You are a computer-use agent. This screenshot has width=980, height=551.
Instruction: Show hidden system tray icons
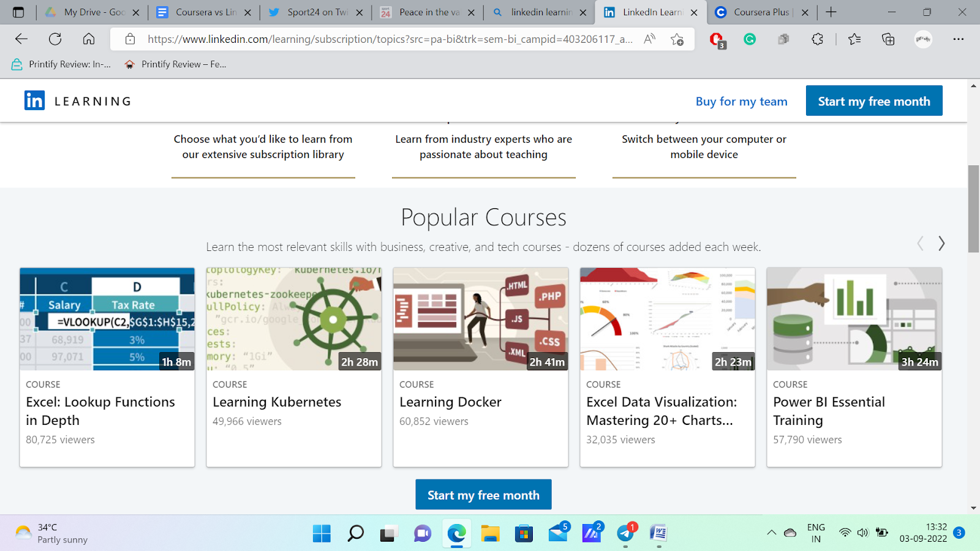pyautogui.click(x=771, y=533)
